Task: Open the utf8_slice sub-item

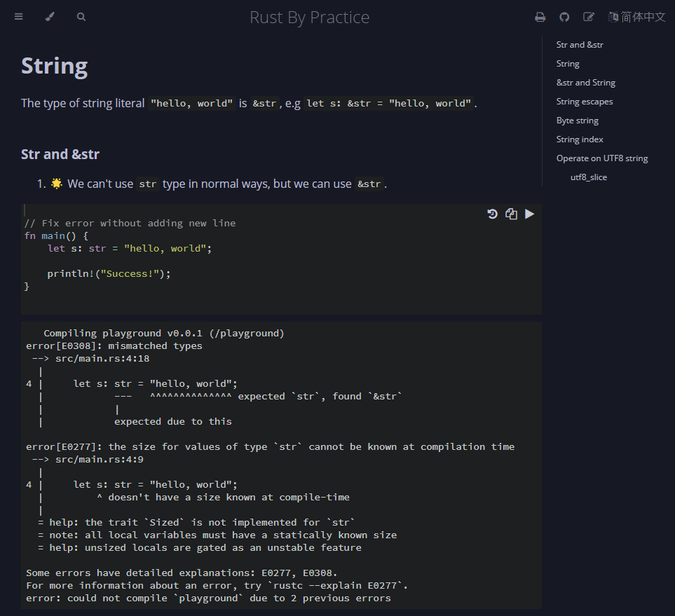Action: click(589, 177)
